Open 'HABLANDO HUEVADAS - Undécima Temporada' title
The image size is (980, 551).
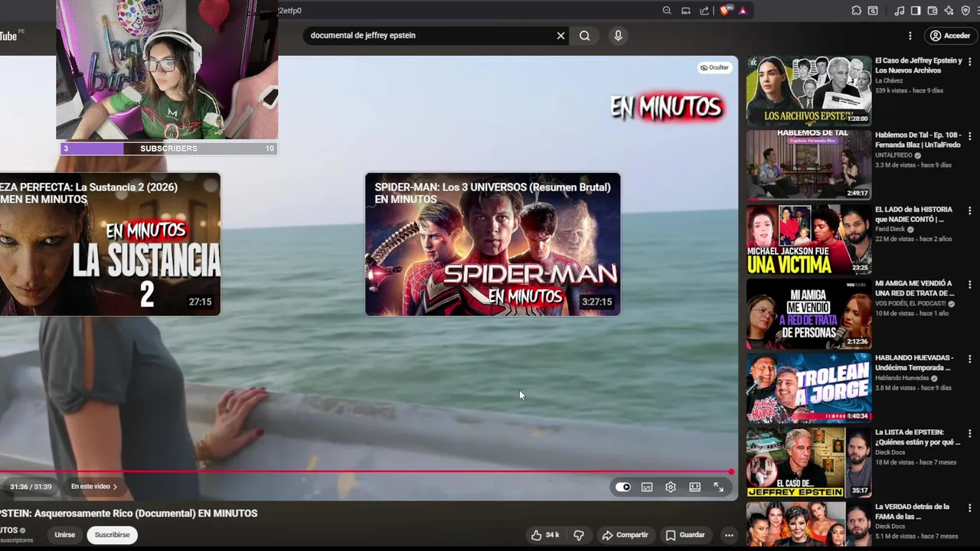(x=914, y=363)
